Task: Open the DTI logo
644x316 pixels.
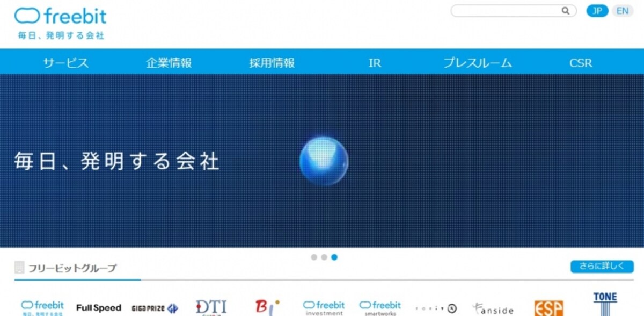Action: [x=211, y=307]
